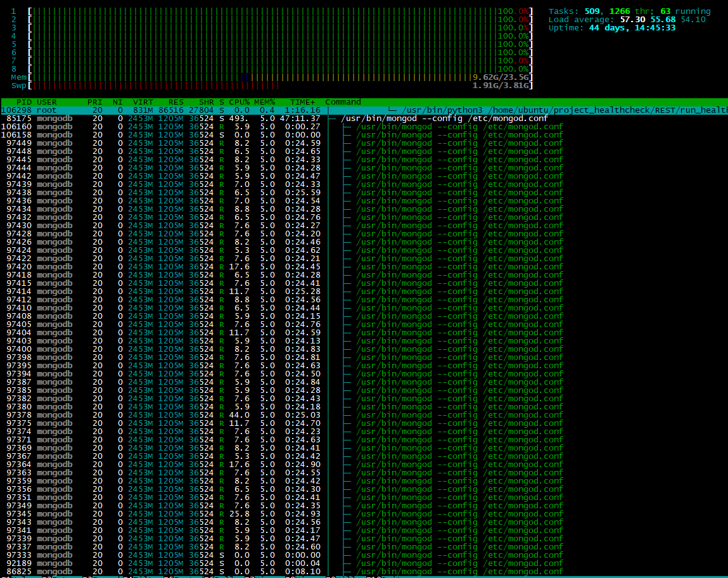Sort by the CPU% column header
Image resolution: width=728 pixels, height=578 pixels.
click(x=238, y=102)
